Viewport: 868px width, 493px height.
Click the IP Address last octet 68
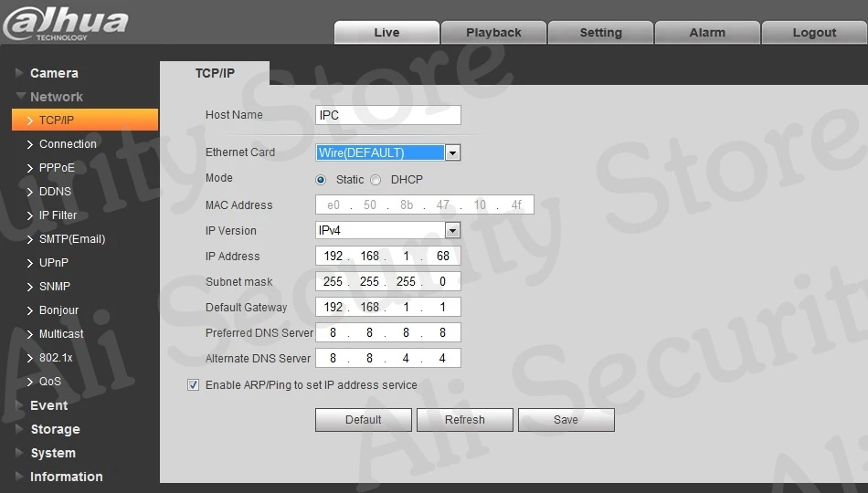click(x=443, y=257)
